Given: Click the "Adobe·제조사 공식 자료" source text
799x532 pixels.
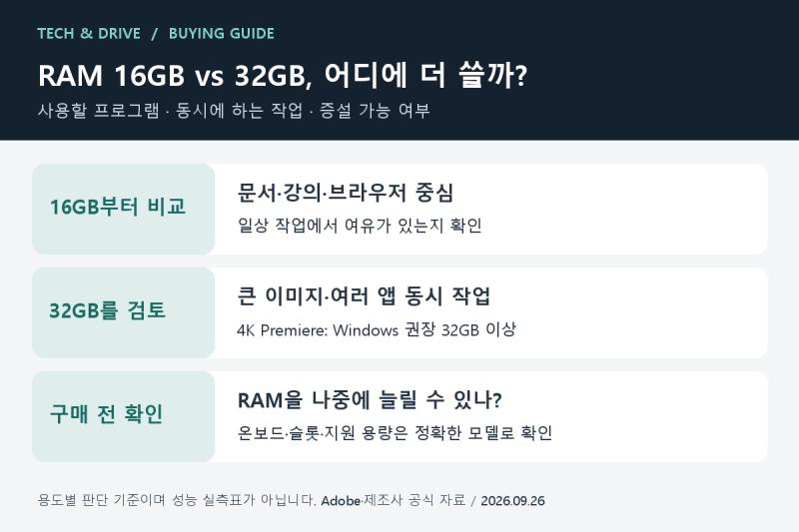Looking at the screenshot, I should [394, 500].
